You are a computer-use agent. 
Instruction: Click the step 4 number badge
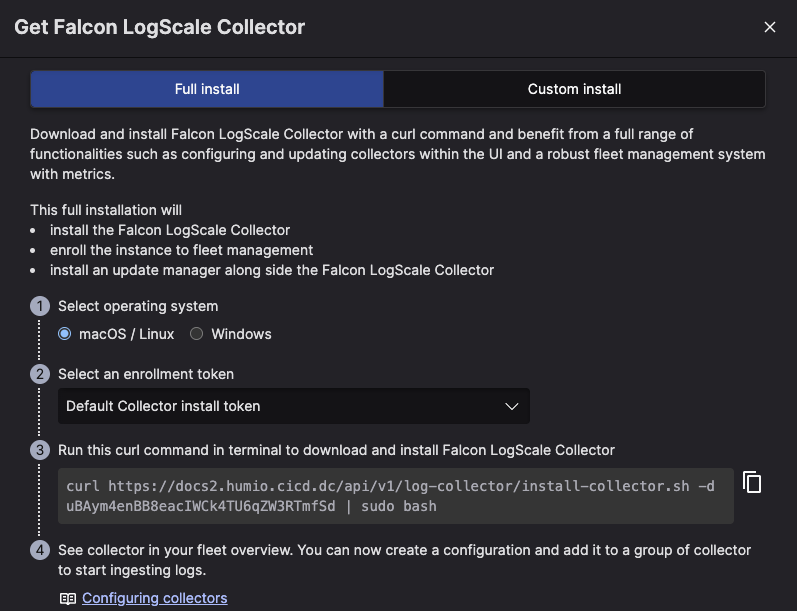(40, 550)
